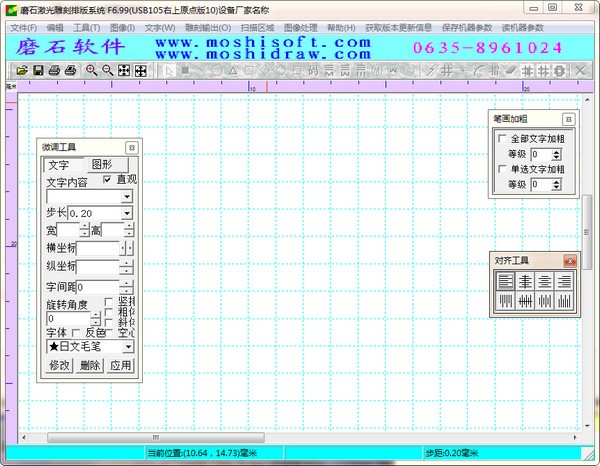This screenshot has width=600, height=466.
Task: Click the save floppy disk icon
Action: tap(38, 71)
